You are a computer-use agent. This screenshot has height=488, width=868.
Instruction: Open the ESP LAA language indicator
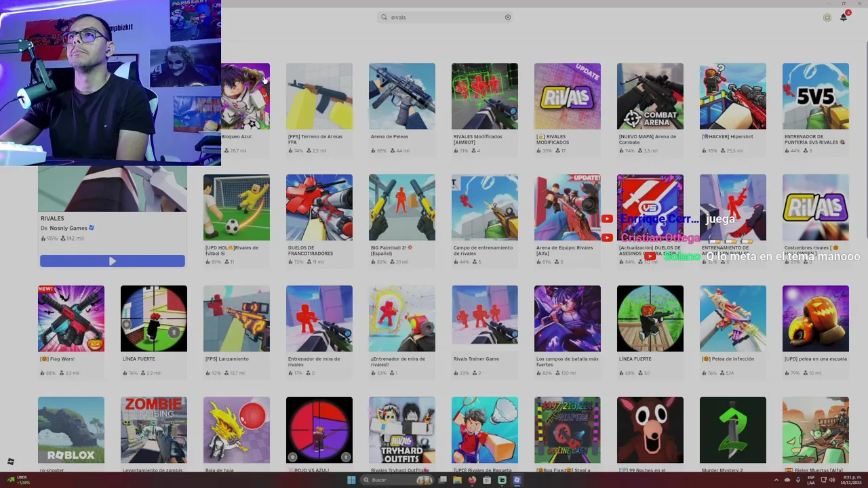pos(811,480)
